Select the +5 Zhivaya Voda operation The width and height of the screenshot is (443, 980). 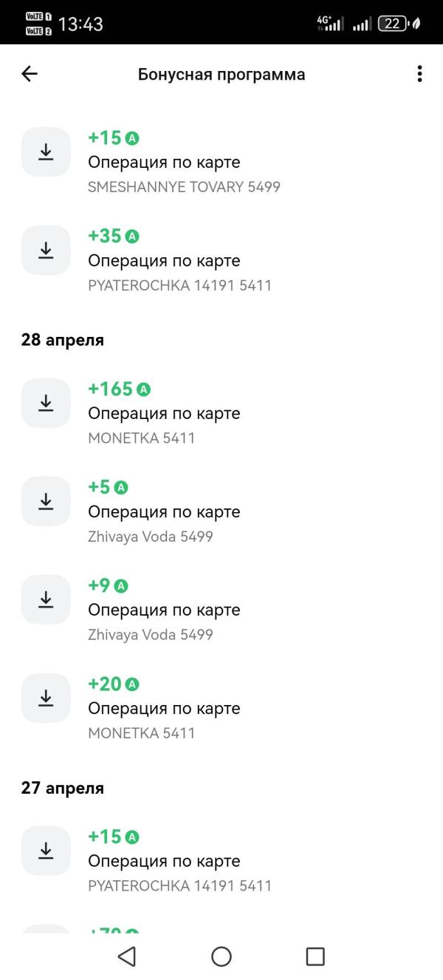[x=221, y=511]
